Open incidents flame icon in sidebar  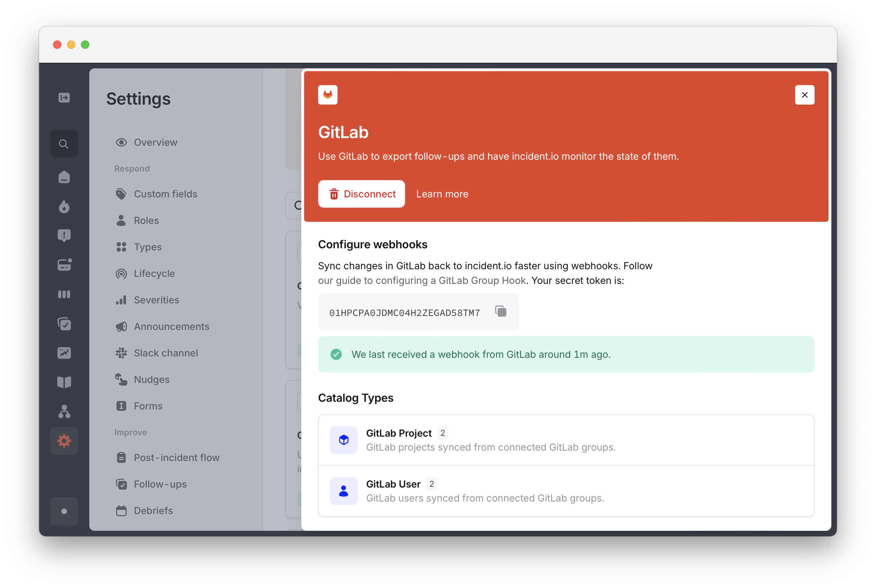(x=64, y=206)
